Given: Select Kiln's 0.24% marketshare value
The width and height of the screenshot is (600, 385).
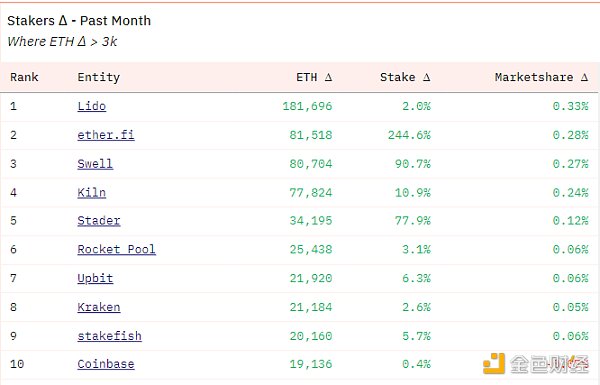Looking at the screenshot, I should (571, 192).
